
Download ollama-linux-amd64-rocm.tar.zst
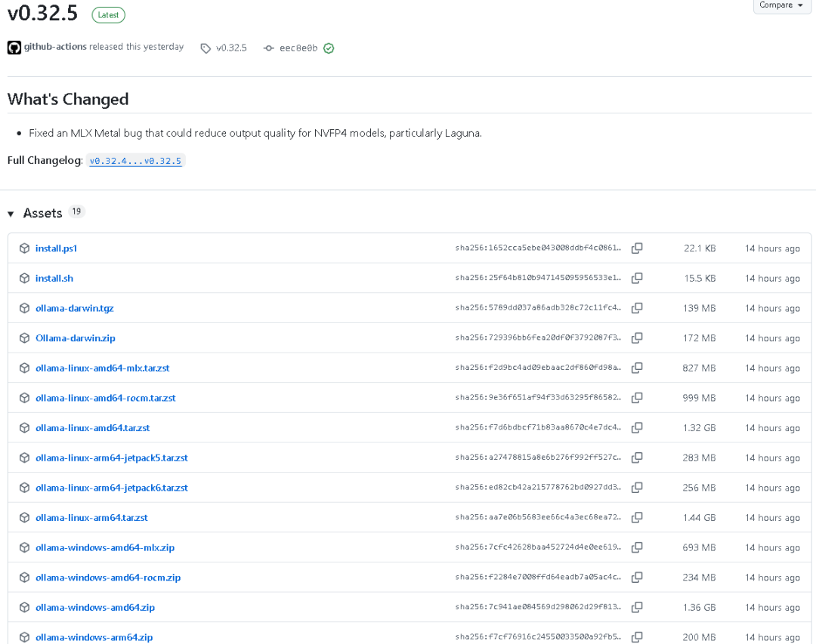tap(106, 398)
